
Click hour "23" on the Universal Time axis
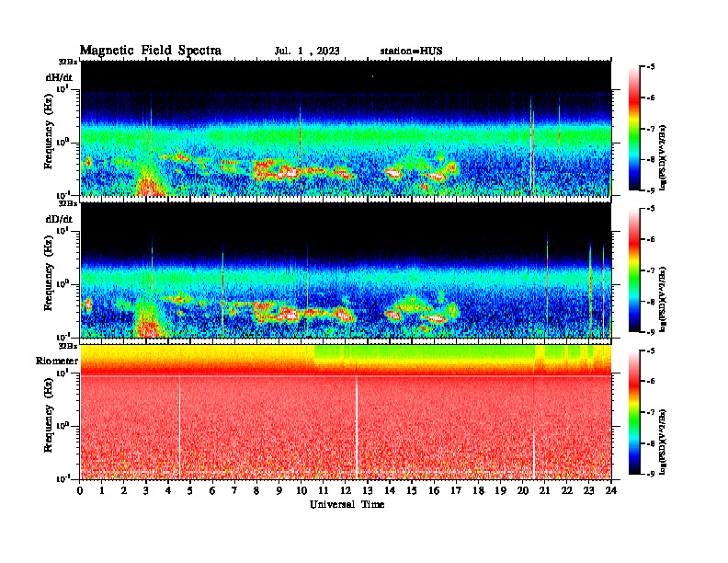pyautogui.click(x=588, y=490)
